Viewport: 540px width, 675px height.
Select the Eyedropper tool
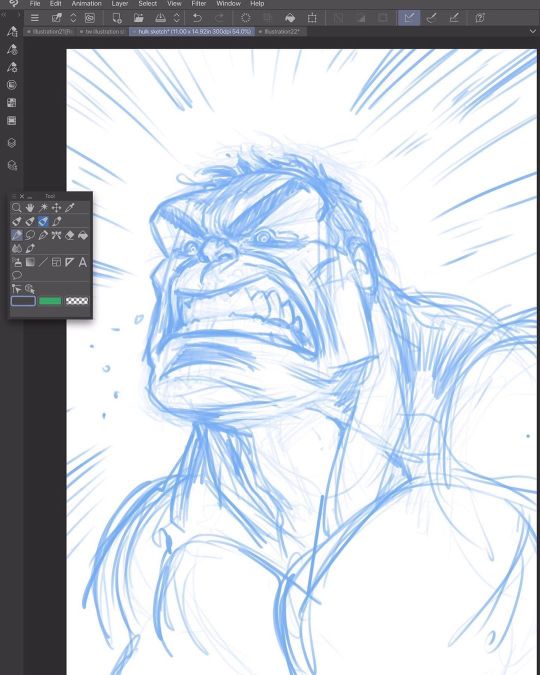point(70,208)
